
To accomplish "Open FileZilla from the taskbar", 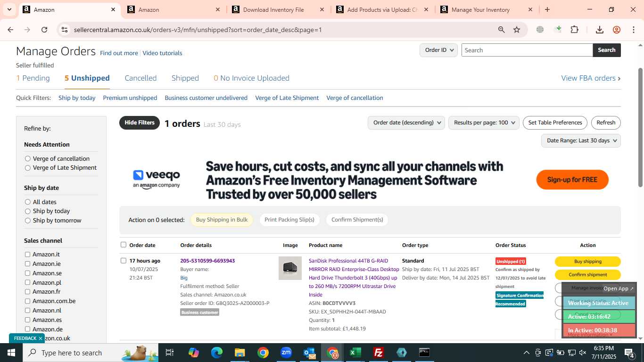I will point(378,353).
